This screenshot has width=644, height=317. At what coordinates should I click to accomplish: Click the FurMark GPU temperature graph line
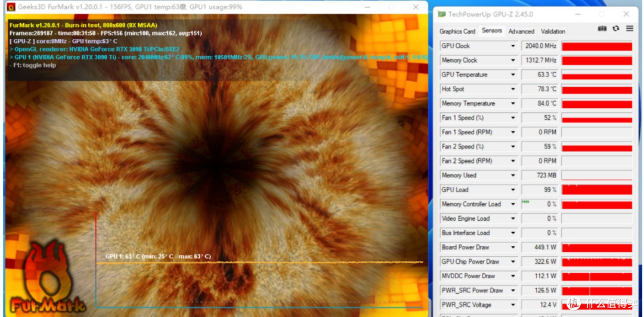(x=259, y=262)
